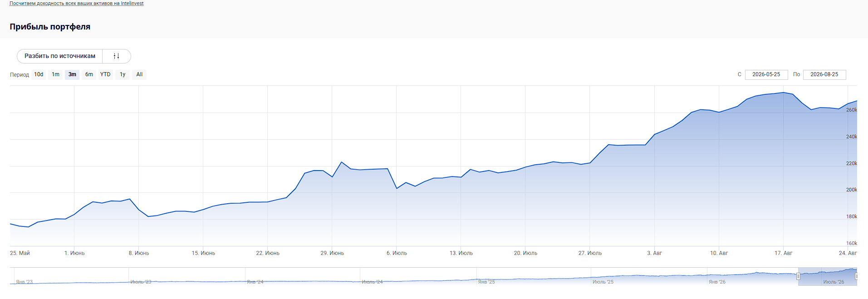Click the left navigator range handle

coord(798,276)
